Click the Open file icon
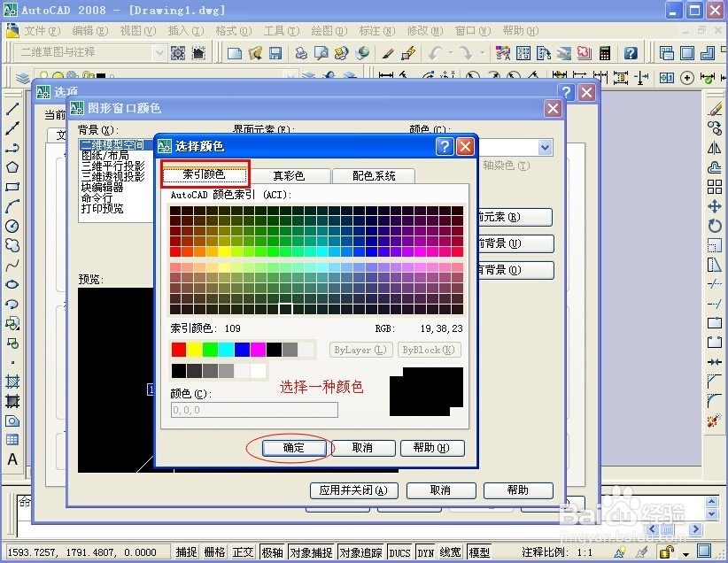 [255, 53]
